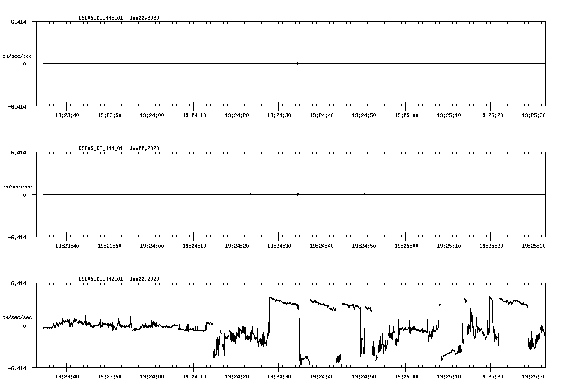576x392 pixels.
Task: Click the 19:24:10 time label under HNZ plot
Action: click(x=194, y=377)
